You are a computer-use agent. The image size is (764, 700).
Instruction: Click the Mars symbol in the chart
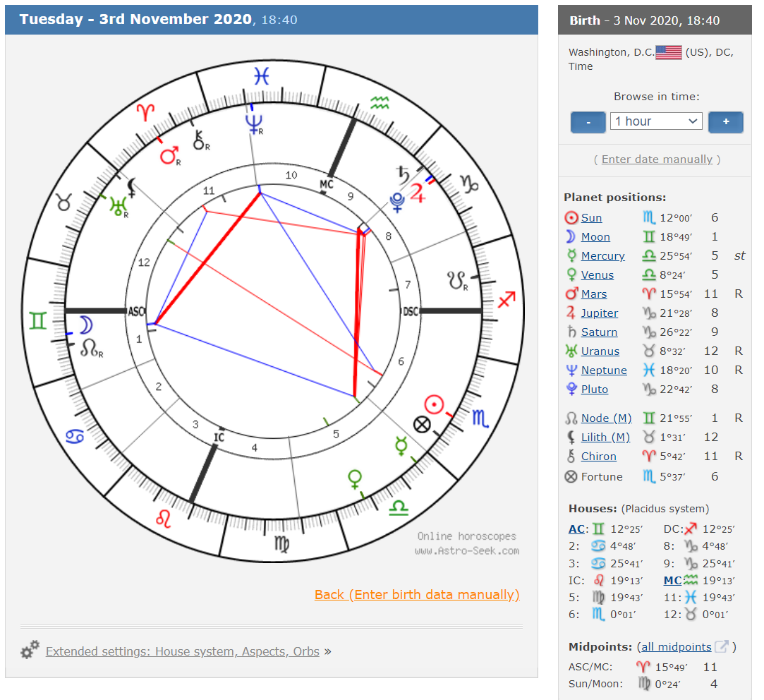tap(169, 156)
